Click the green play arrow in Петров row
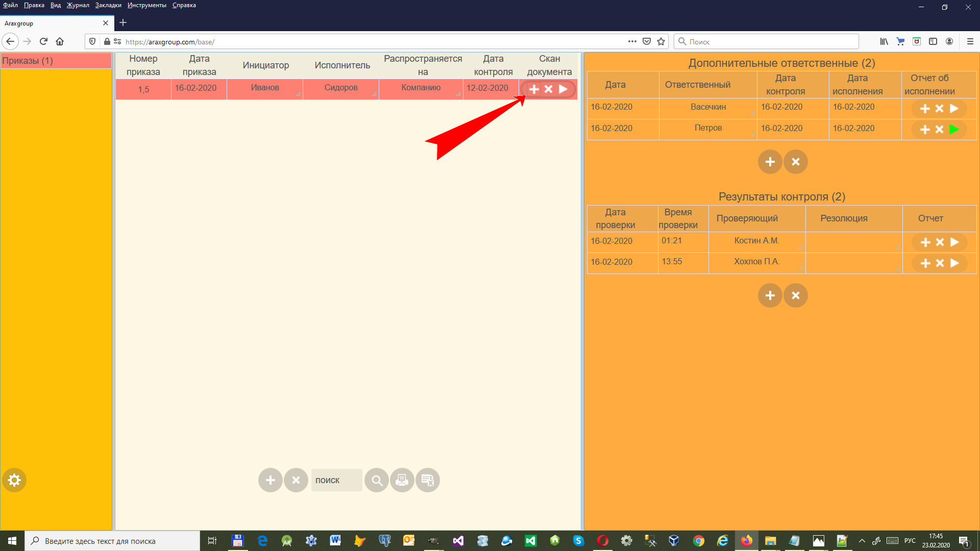980x551 pixels. pyautogui.click(x=954, y=130)
